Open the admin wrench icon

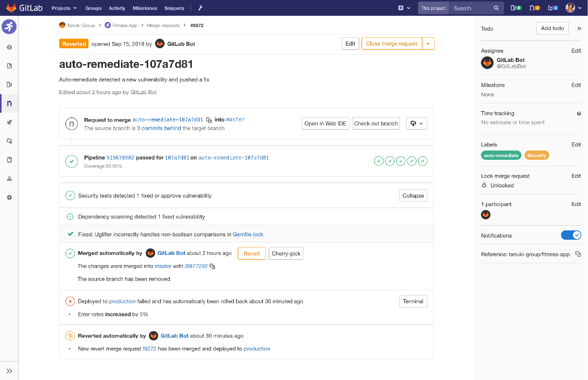coord(201,8)
